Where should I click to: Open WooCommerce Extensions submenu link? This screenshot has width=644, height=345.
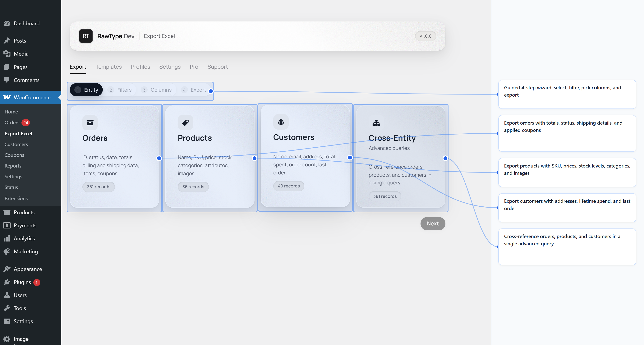(x=16, y=198)
